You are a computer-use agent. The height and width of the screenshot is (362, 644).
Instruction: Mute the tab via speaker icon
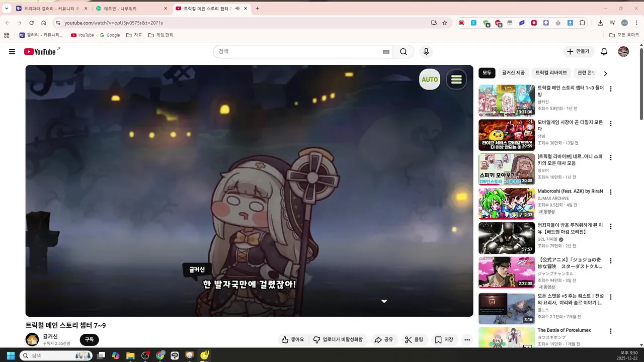click(237, 9)
